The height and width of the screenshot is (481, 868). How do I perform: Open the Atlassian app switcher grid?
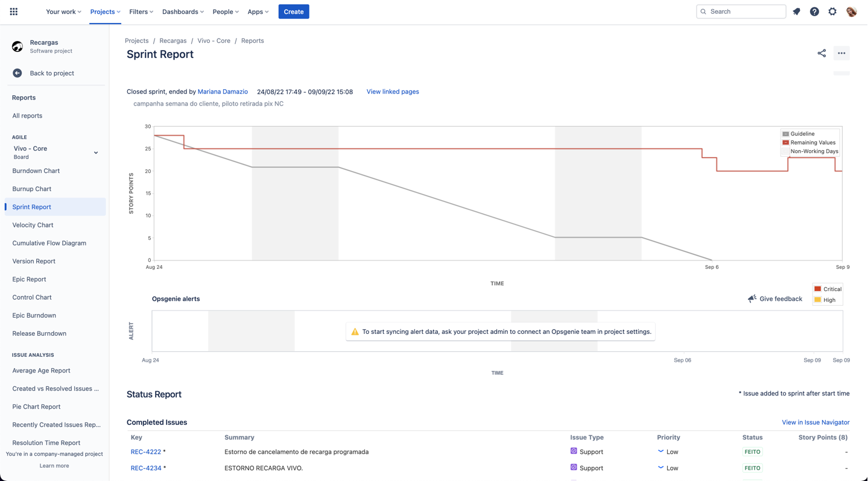[13, 11]
